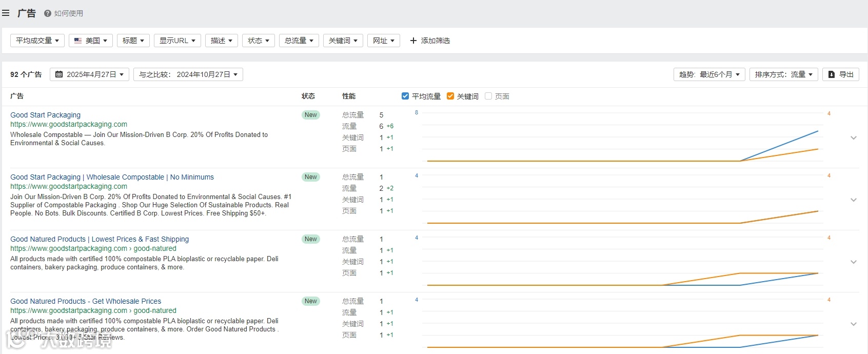Uncheck the 关键词 chart checkbox

[450, 96]
